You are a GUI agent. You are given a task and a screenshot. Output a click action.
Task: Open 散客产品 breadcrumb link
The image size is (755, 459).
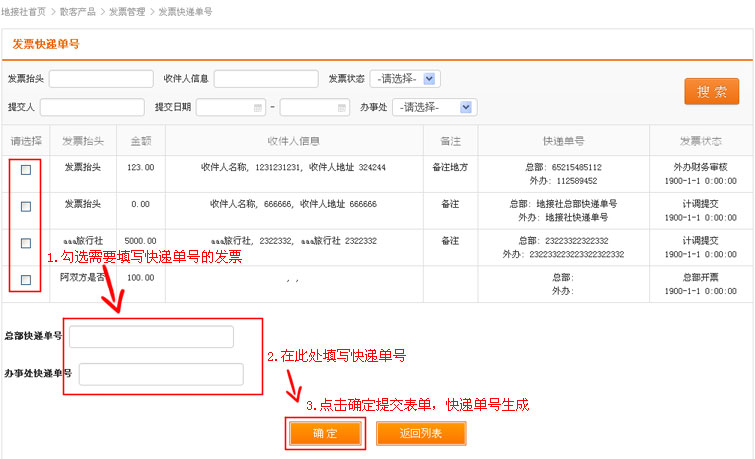(x=79, y=11)
